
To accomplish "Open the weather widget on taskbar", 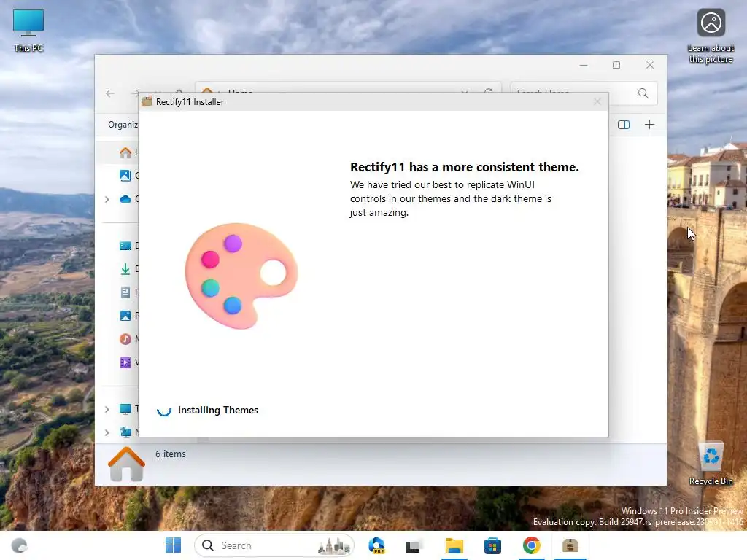I will (x=19, y=545).
